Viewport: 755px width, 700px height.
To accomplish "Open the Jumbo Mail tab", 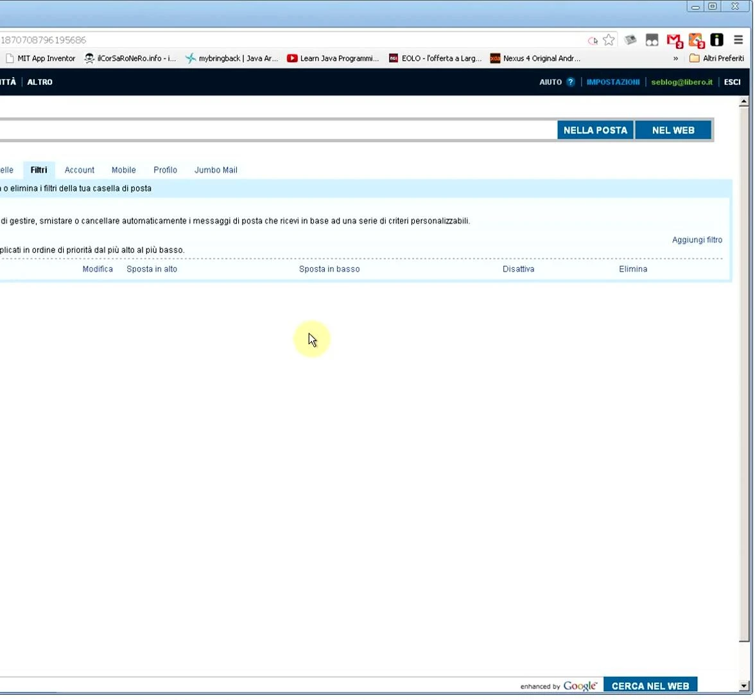I will (x=216, y=170).
